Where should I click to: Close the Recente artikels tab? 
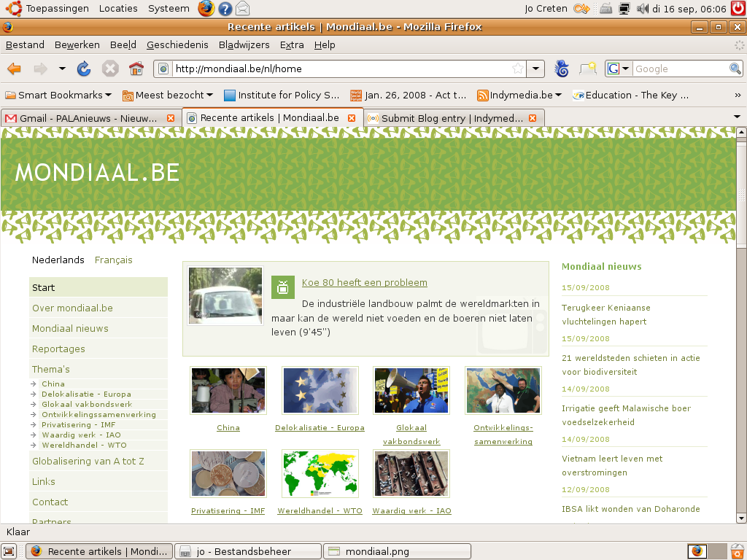352,117
